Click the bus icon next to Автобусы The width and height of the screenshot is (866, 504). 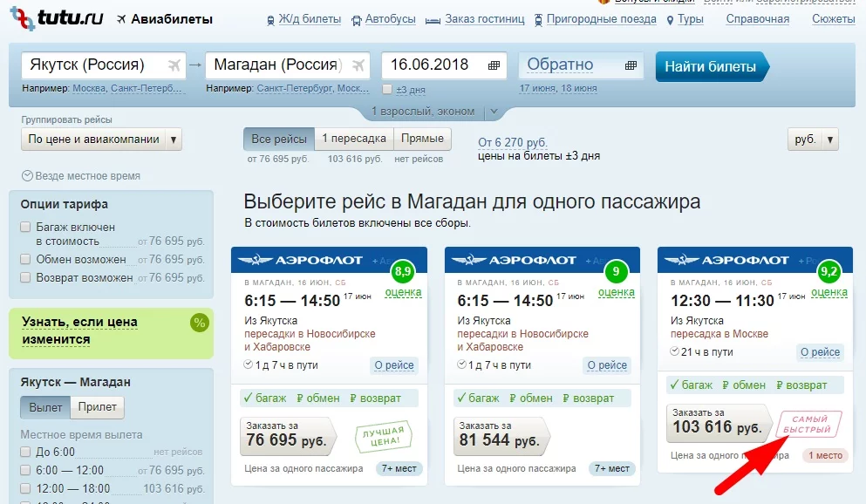tap(357, 20)
